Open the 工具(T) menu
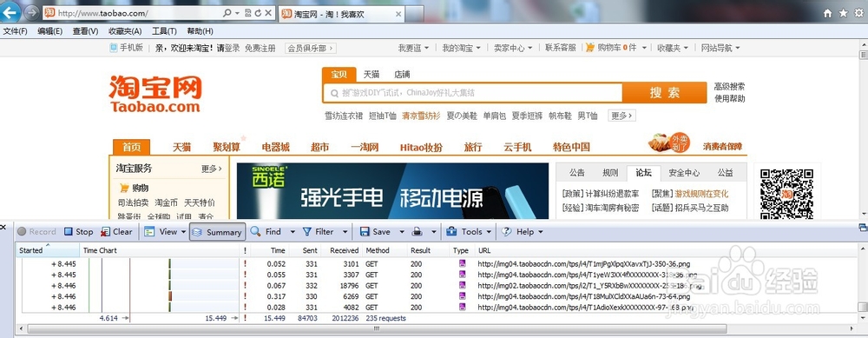This screenshot has height=338, width=868. pyautogui.click(x=164, y=31)
